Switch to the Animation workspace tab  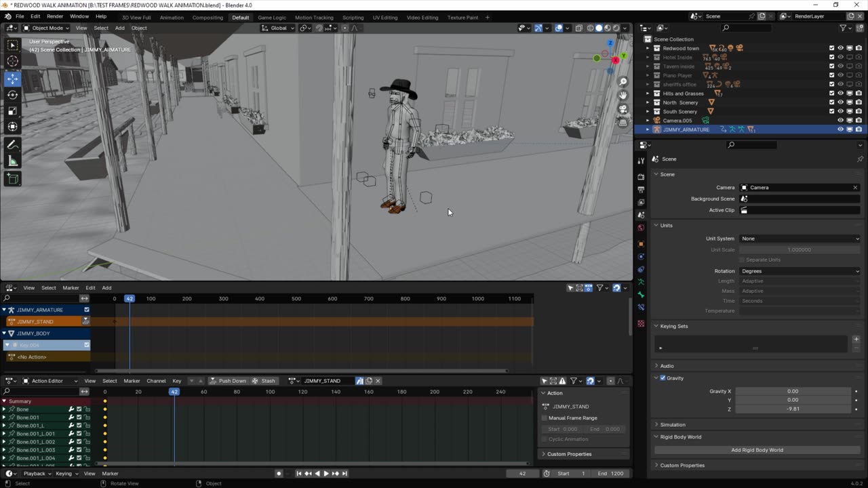coord(172,18)
